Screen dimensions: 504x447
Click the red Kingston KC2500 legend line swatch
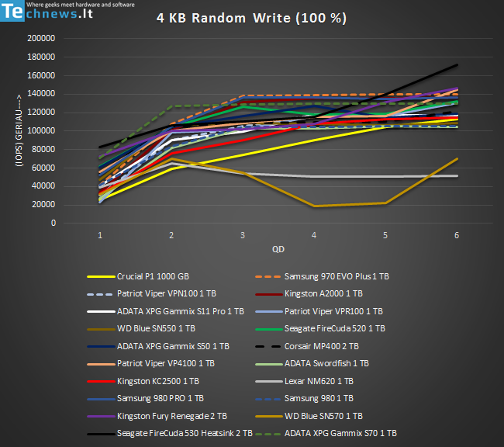tap(101, 381)
